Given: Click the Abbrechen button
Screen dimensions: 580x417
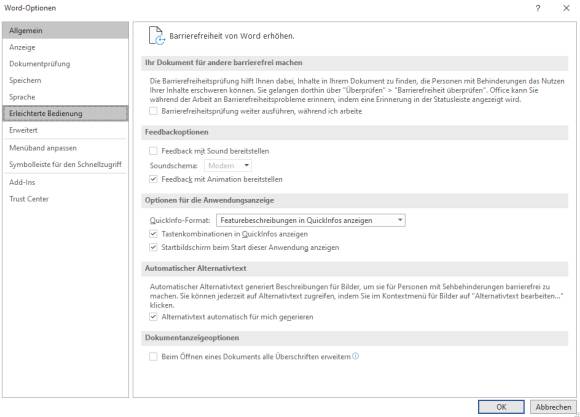Looking at the screenshot, I should tap(553, 407).
